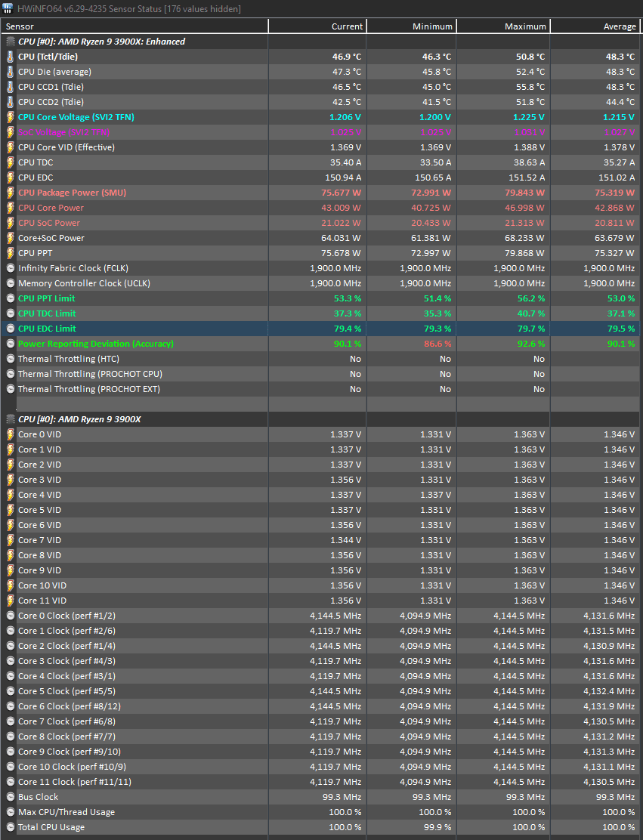Click the lightning icon beside Core 7 VID
The image size is (643, 840).
(10, 540)
